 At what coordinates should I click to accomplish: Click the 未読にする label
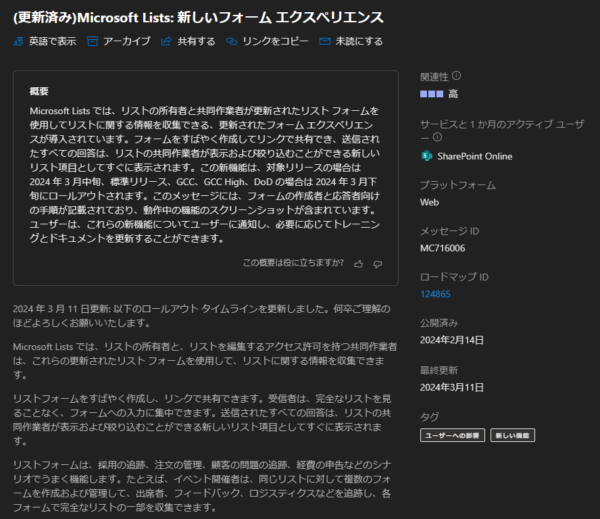pos(359,41)
